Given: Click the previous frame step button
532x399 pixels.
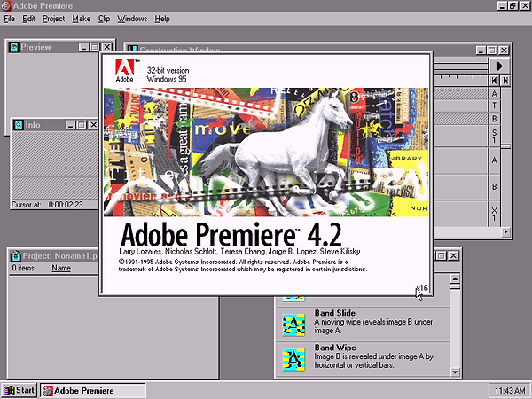Looking at the screenshot, I should 495,81.
